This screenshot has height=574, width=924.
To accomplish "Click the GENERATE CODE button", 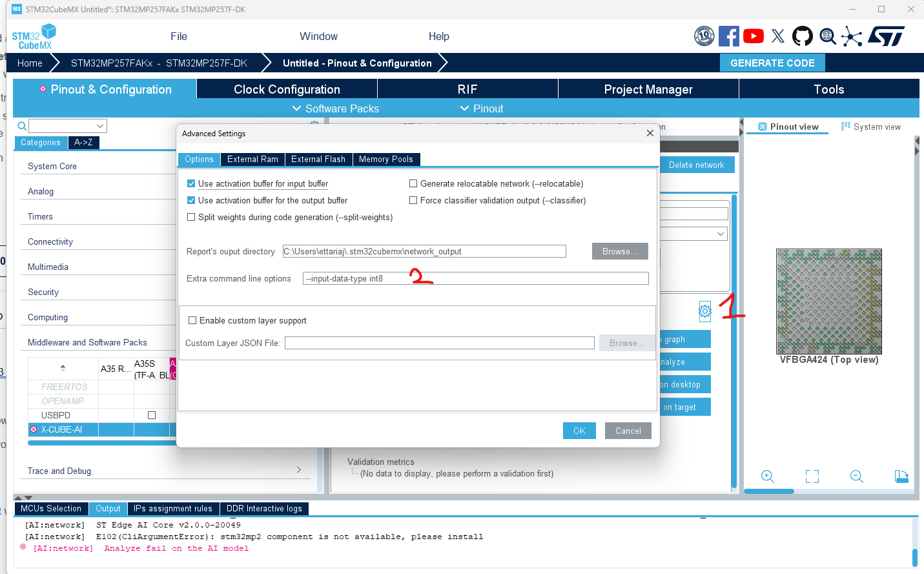I will point(772,63).
